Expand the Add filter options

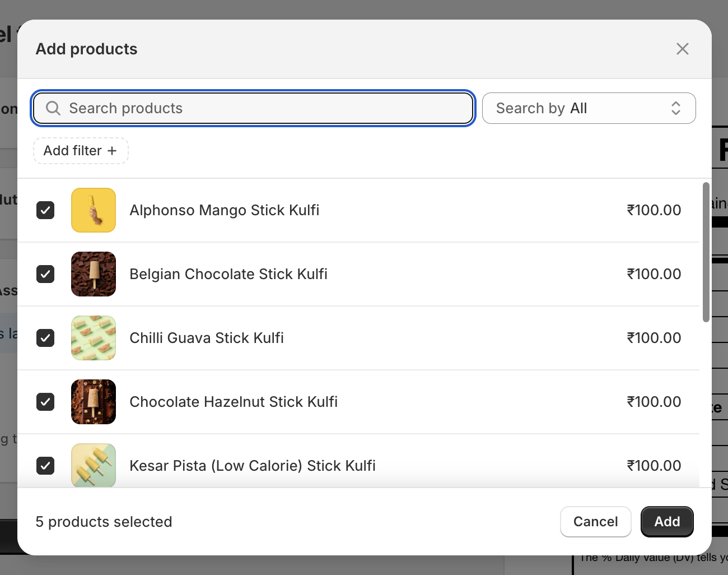[x=81, y=150]
